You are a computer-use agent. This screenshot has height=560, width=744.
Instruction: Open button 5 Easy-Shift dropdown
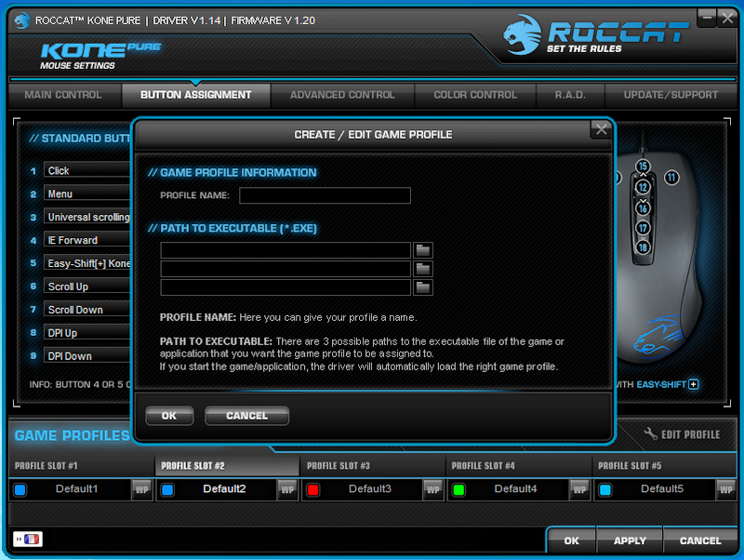tap(87, 263)
